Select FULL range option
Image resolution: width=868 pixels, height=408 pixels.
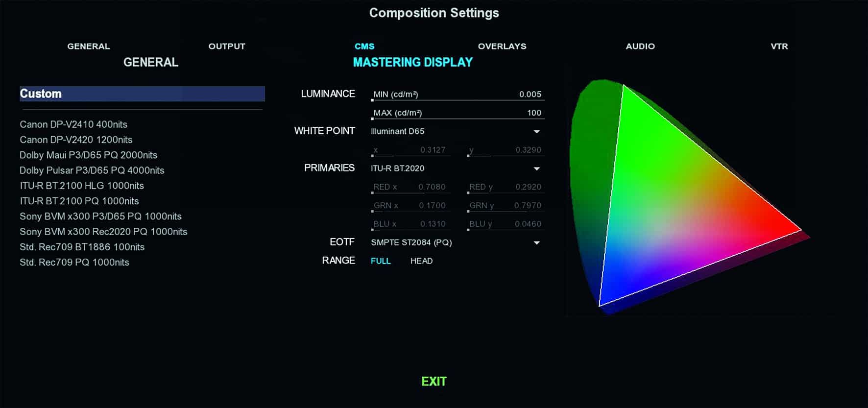coord(381,261)
